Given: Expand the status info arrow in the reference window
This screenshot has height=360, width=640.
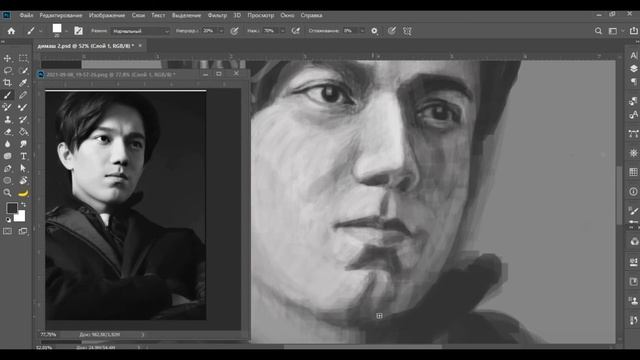Looking at the screenshot, I should (142, 335).
